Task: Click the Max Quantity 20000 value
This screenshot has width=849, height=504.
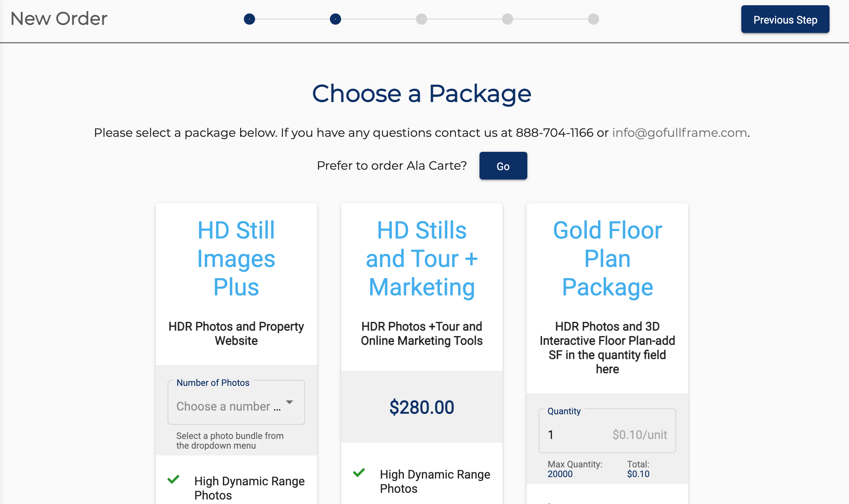Action: (560, 474)
